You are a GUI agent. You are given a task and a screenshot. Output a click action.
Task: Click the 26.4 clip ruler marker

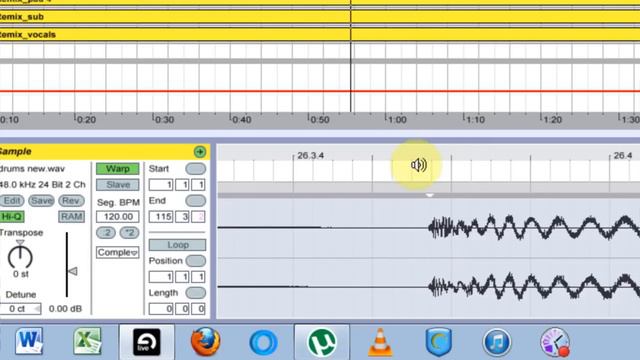click(x=623, y=156)
